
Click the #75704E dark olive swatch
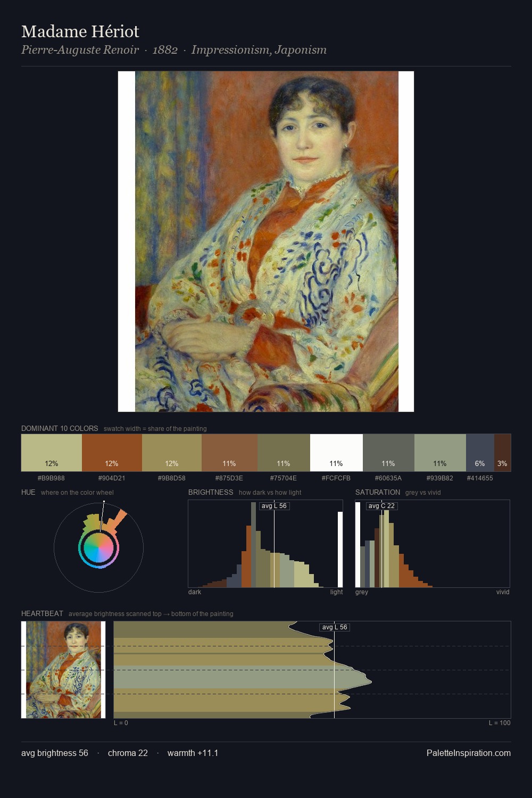(284, 453)
